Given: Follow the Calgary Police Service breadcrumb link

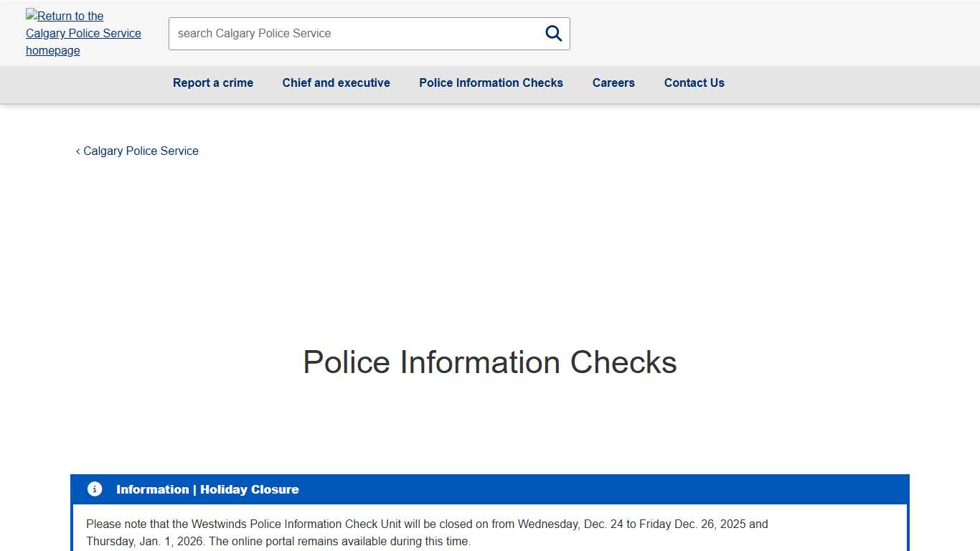Looking at the screenshot, I should [x=141, y=151].
